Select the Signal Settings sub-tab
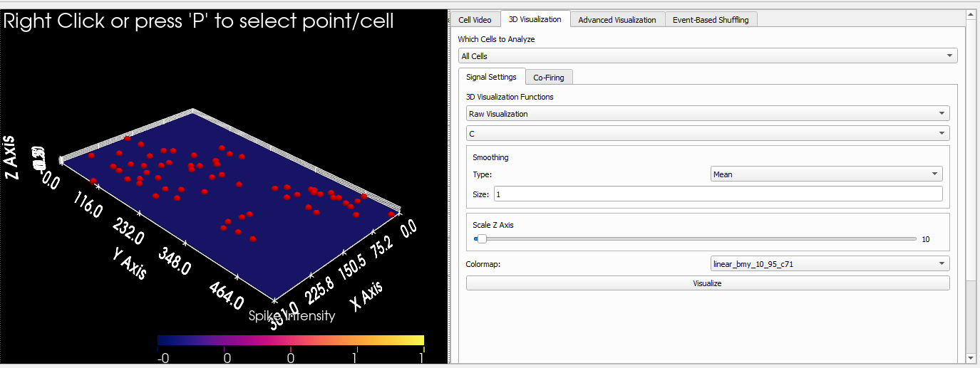 (492, 77)
